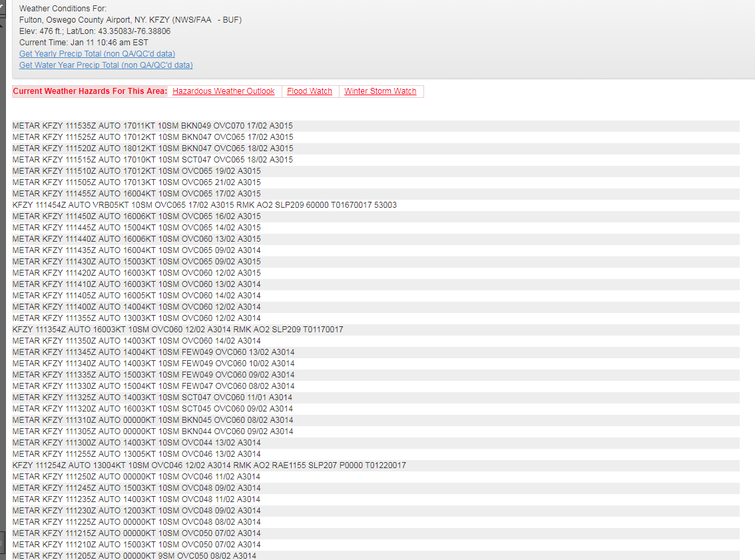Open the Flood Watch hazard link
Image resolution: width=755 pixels, height=560 pixels.
click(310, 91)
